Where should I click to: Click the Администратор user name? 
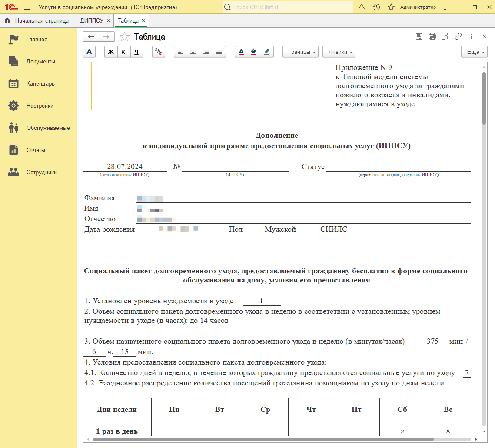tap(418, 7)
